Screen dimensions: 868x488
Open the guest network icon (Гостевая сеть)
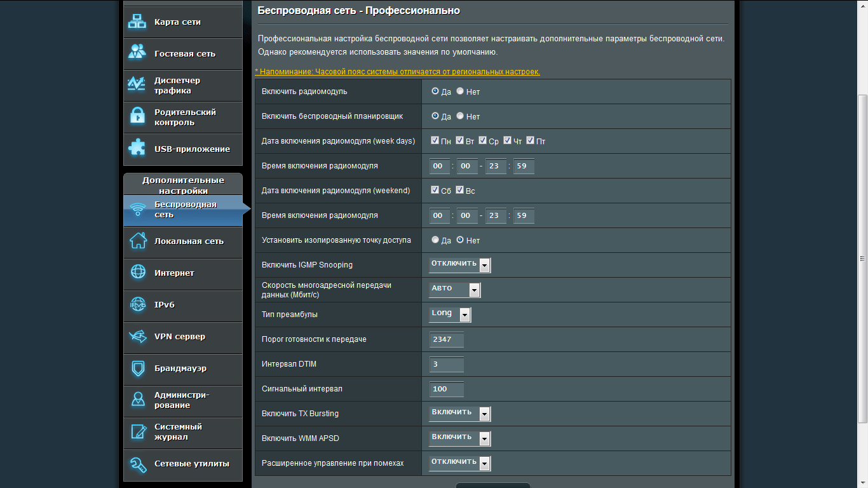[x=137, y=53]
